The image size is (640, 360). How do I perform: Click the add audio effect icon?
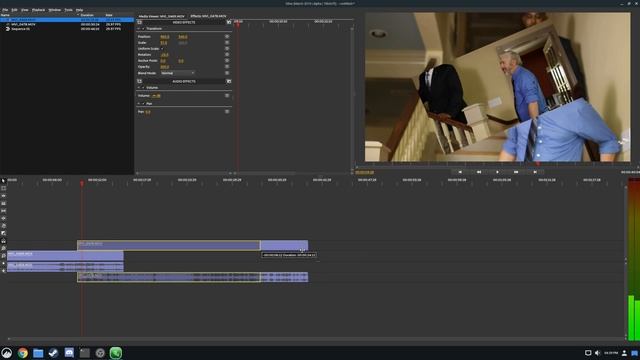pyautogui.click(x=140, y=81)
